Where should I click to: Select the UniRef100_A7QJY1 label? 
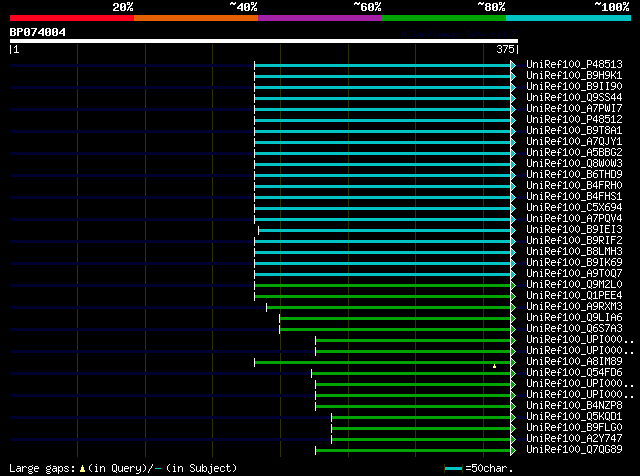click(x=574, y=142)
